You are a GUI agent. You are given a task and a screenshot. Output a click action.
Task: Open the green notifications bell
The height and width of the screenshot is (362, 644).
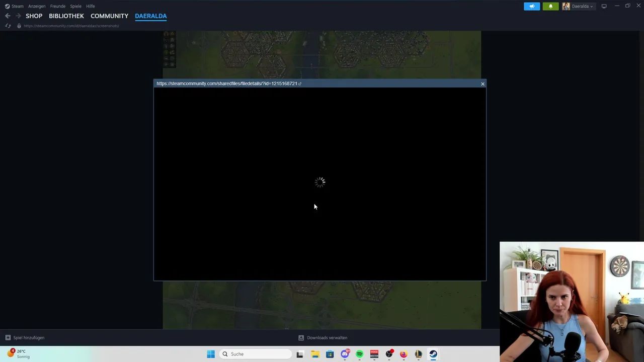click(550, 6)
